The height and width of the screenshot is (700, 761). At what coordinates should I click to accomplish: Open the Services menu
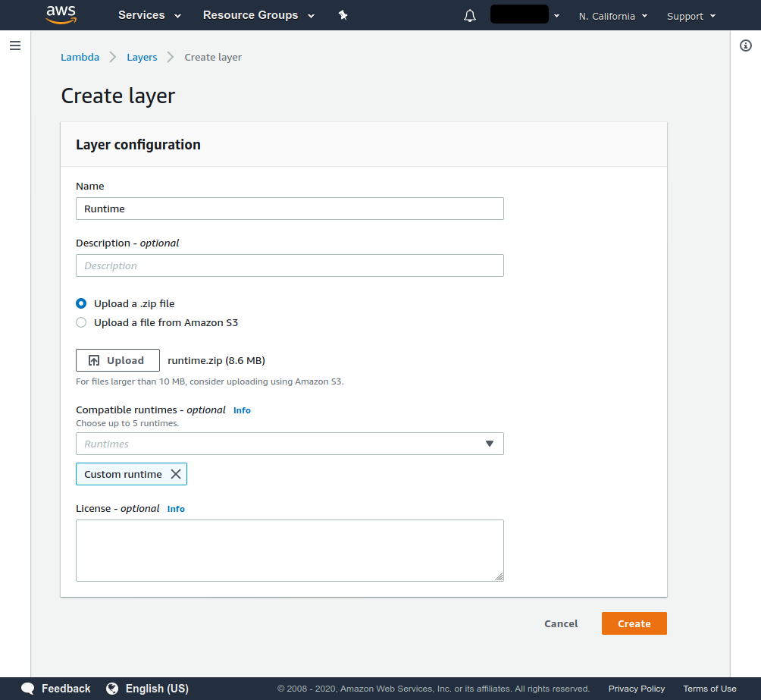pyautogui.click(x=149, y=15)
